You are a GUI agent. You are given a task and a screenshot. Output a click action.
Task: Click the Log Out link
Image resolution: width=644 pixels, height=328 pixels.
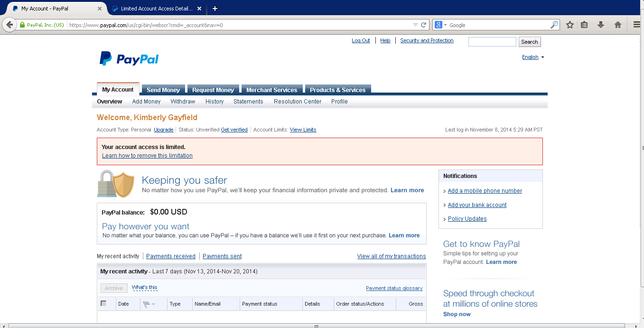click(x=361, y=41)
